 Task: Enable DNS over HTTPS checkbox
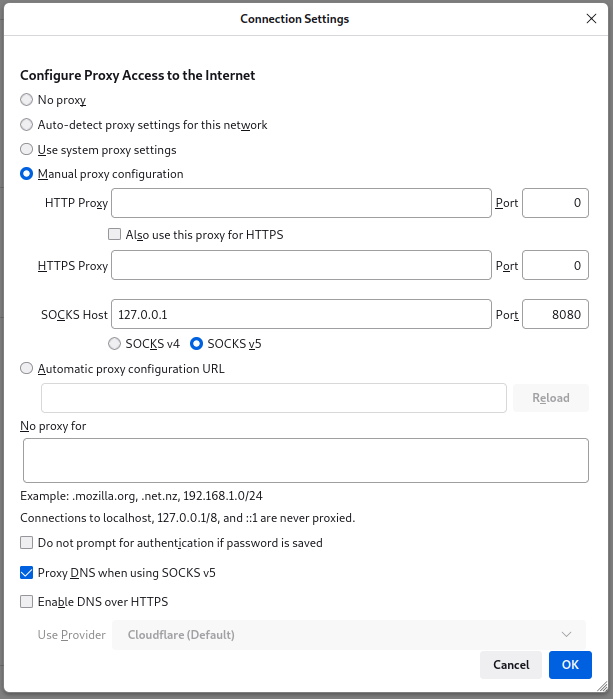pyautogui.click(x=27, y=602)
